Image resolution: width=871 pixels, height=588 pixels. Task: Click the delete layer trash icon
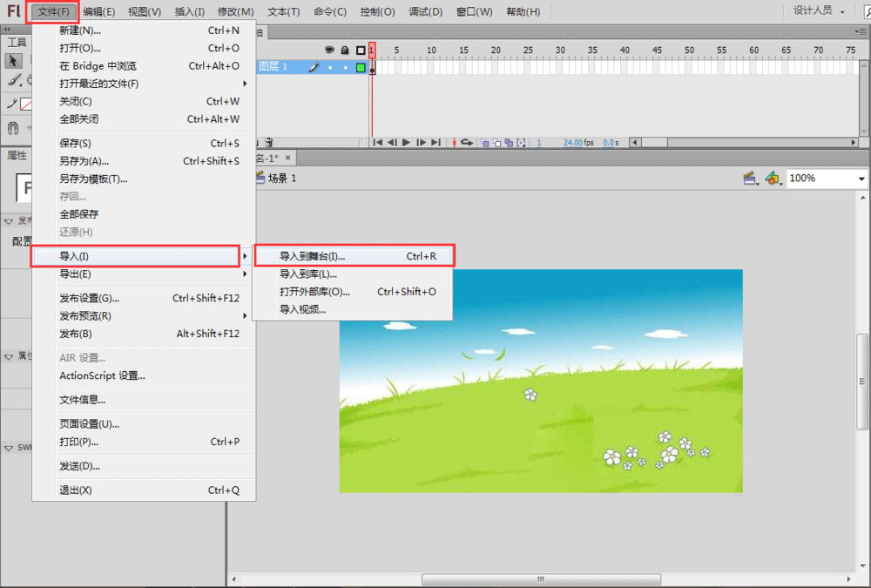click(269, 142)
